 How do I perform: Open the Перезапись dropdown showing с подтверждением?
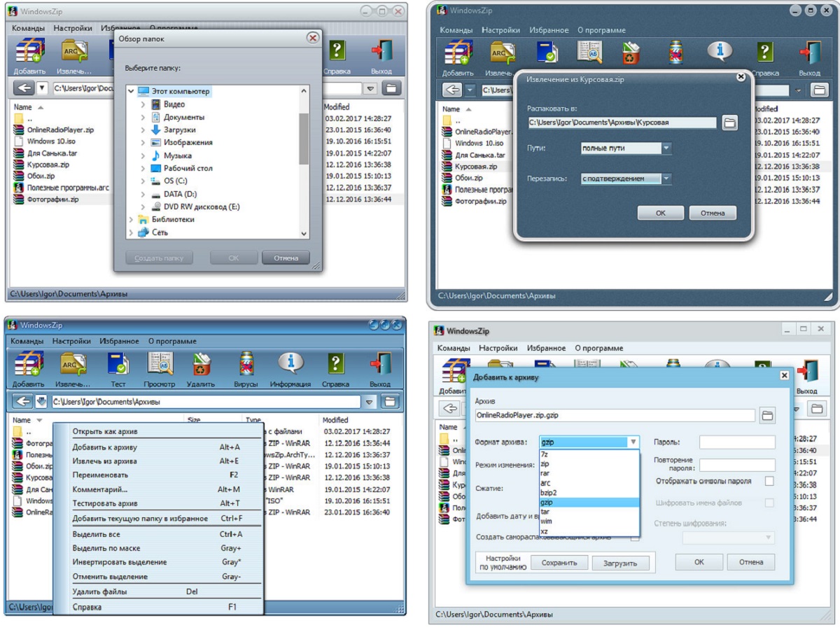click(x=666, y=178)
